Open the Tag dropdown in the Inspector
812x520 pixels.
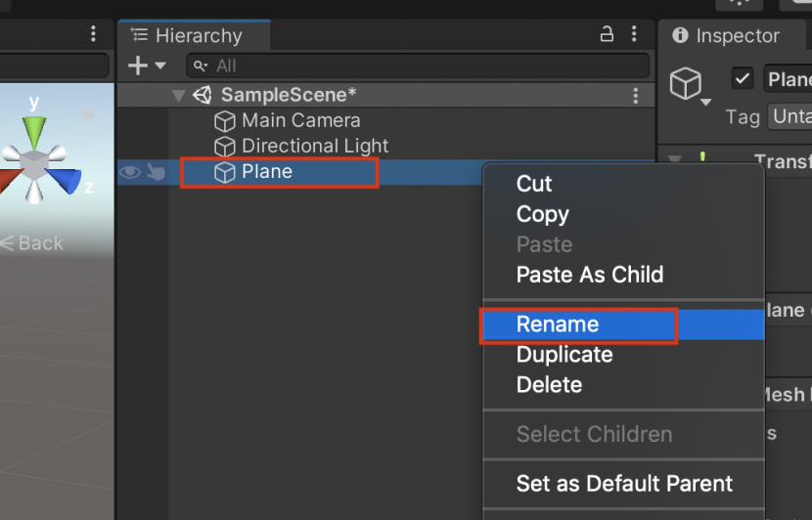pos(789,116)
